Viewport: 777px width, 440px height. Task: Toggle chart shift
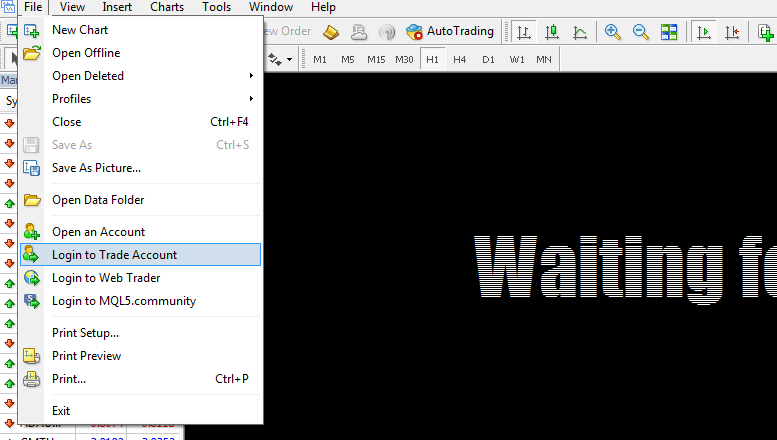[x=732, y=32]
